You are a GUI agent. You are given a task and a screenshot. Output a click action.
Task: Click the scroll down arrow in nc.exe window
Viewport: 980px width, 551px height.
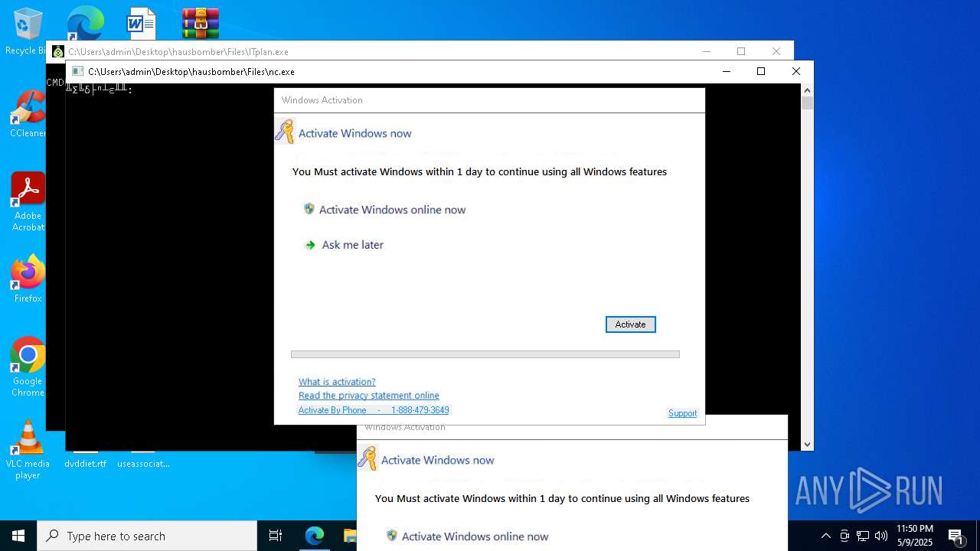click(x=807, y=444)
